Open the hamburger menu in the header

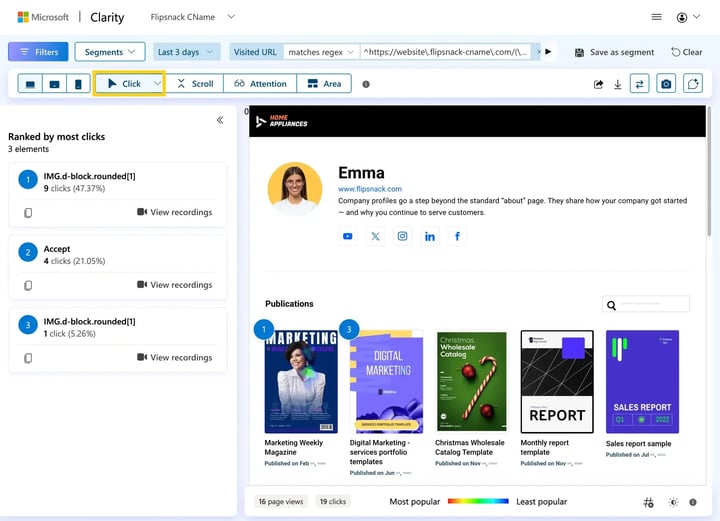[x=656, y=17]
